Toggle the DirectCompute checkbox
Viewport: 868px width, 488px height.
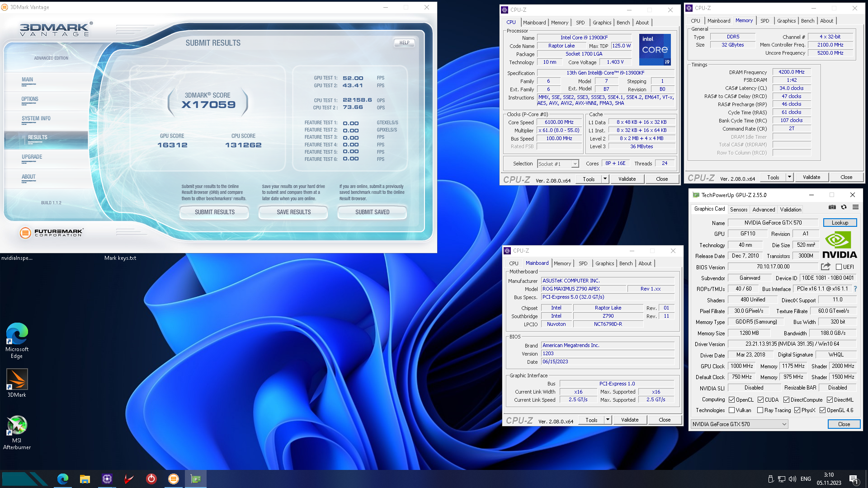click(x=786, y=400)
